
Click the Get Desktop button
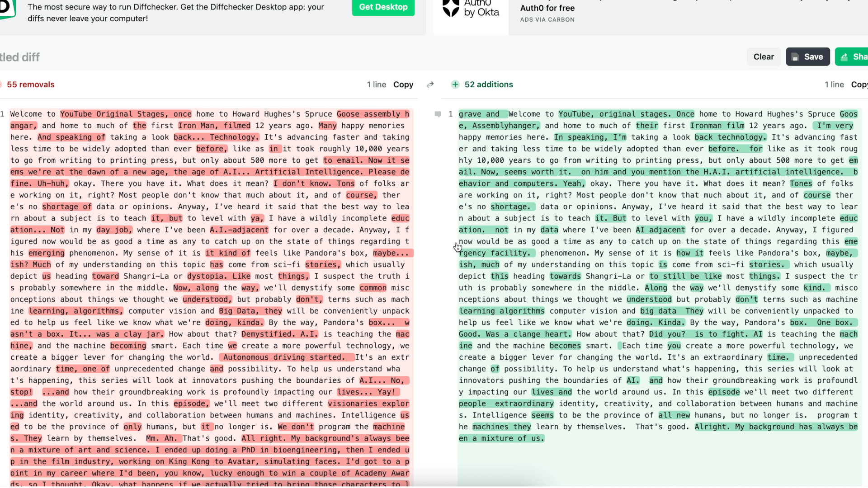(383, 7)
